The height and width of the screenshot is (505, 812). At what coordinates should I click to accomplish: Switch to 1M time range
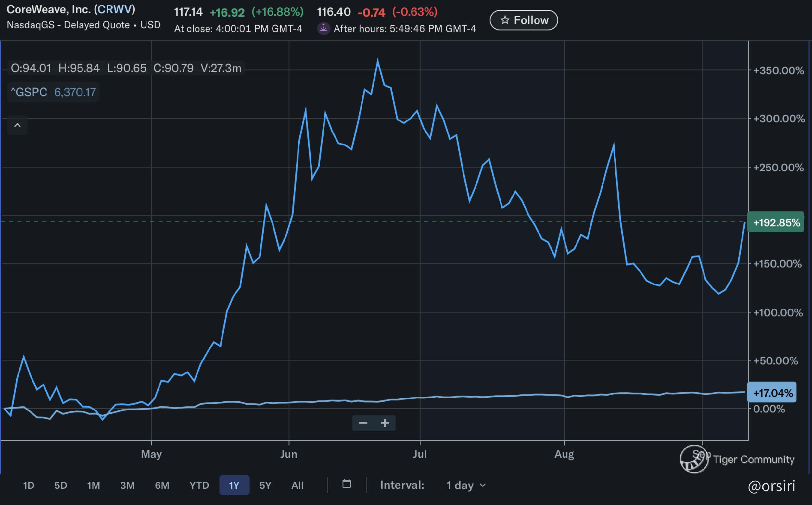coord(94,485)
